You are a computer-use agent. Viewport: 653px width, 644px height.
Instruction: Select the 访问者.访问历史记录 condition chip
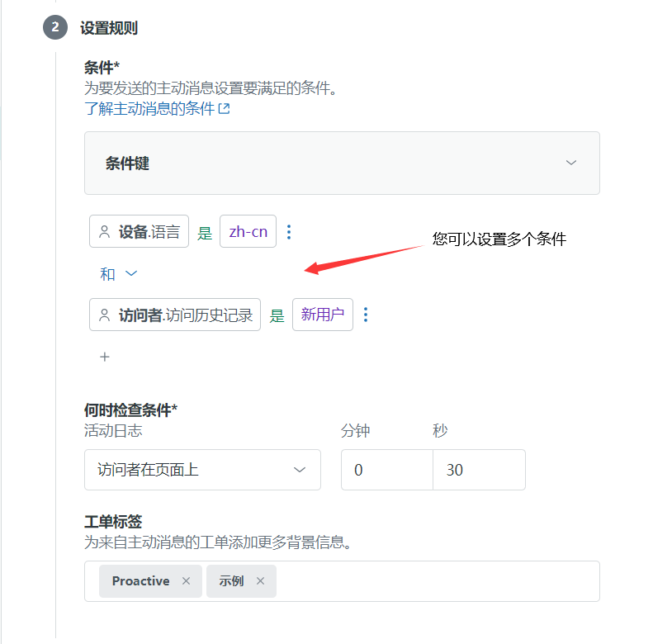pyautogui.click(x=175, y=315)
